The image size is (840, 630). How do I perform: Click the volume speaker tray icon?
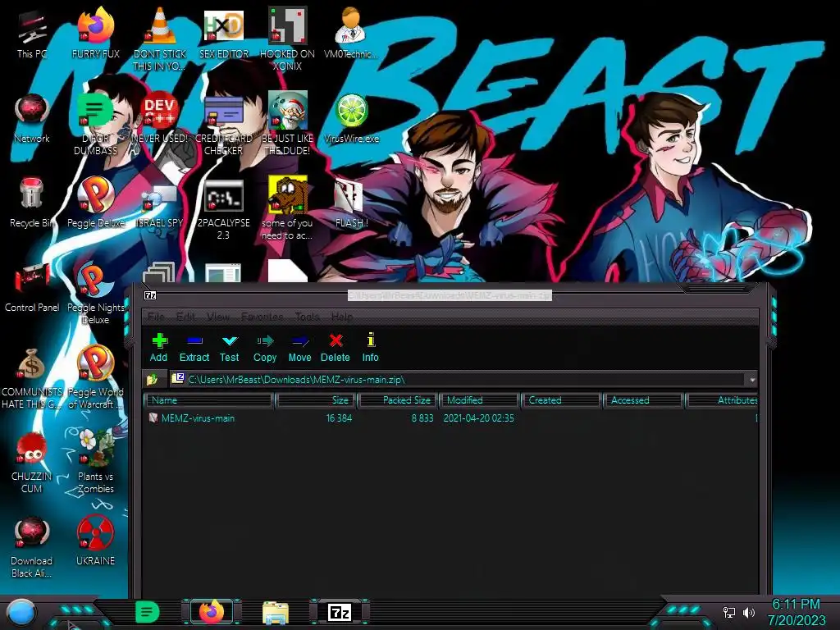pyautogui.click(x=749, y=612)
